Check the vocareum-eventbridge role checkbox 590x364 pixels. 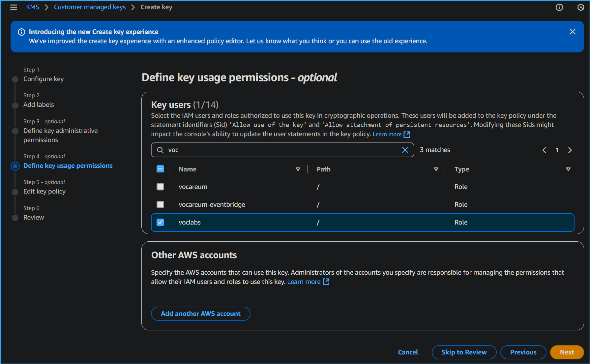160,204
